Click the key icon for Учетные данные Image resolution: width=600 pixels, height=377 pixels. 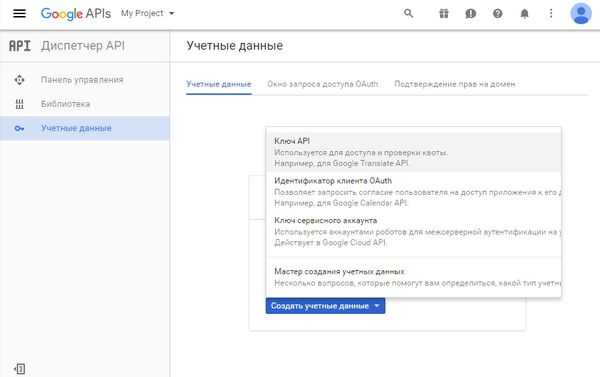click(19, 129)
